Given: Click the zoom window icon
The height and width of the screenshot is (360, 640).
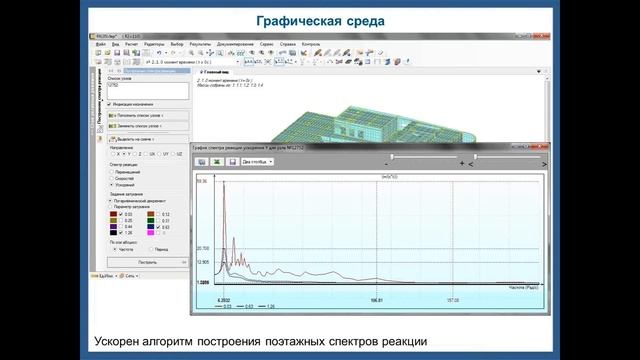Looking at the screenshot, I should coord(220,53).
